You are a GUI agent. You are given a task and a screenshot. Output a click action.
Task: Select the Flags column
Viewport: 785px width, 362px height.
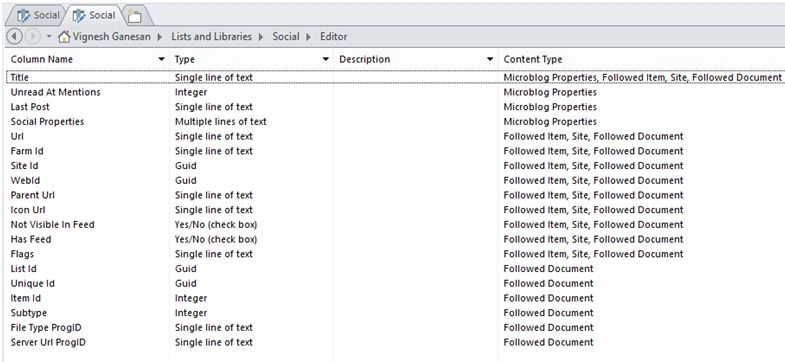(x=22, y=254)
